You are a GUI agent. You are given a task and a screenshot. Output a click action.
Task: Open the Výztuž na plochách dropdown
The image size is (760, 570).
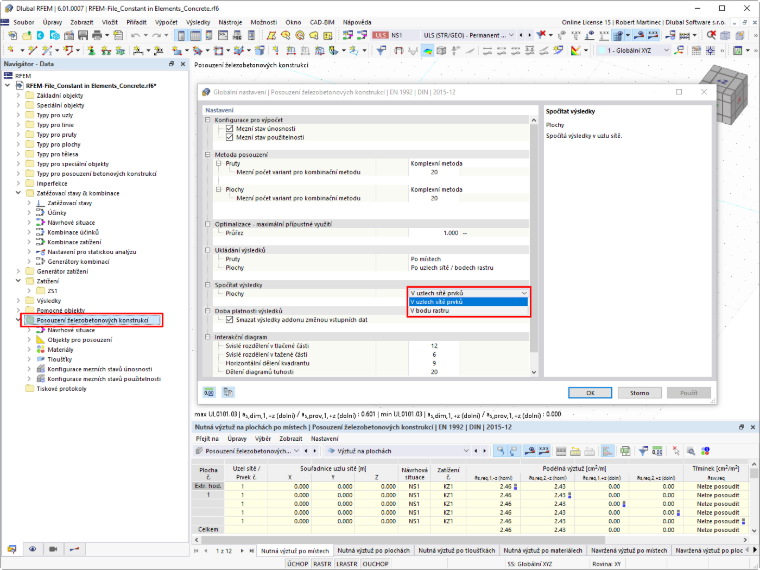coord(398,451)
